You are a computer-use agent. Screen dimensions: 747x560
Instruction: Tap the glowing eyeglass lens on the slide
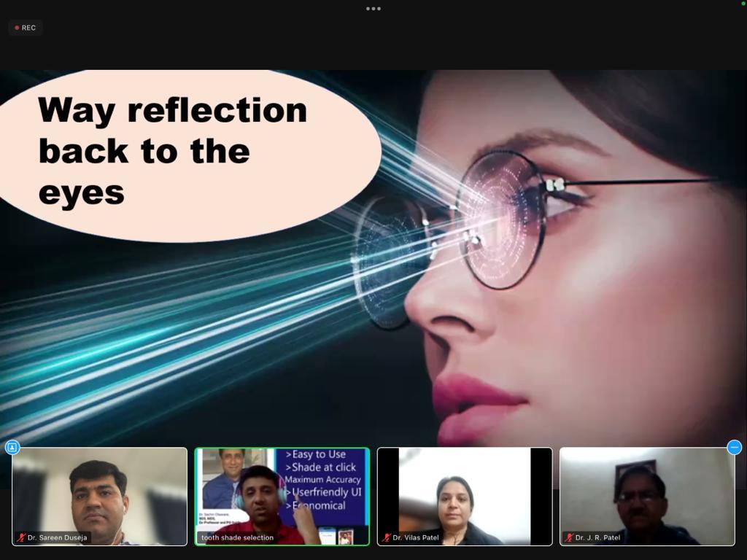click(x=501, y=219)
